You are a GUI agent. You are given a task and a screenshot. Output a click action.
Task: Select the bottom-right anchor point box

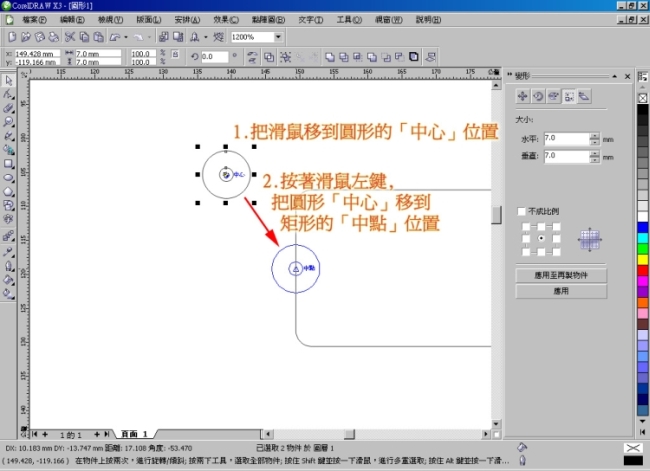[x=556, y=252]
